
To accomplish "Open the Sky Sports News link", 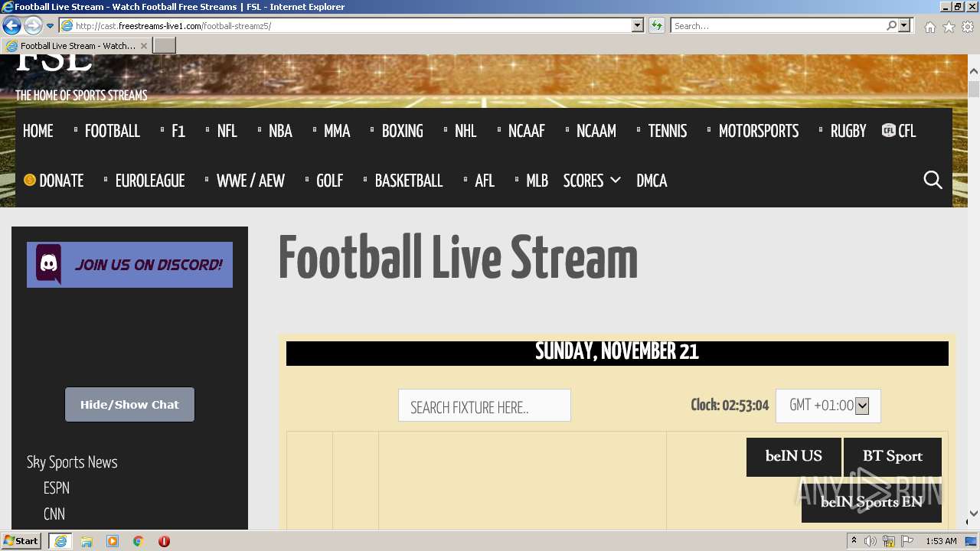I will click(72, 462).
